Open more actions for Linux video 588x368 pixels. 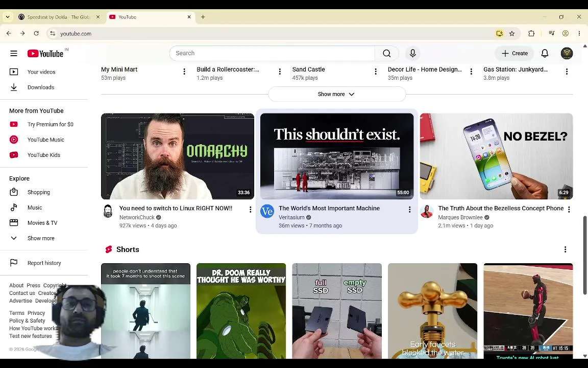250,210
